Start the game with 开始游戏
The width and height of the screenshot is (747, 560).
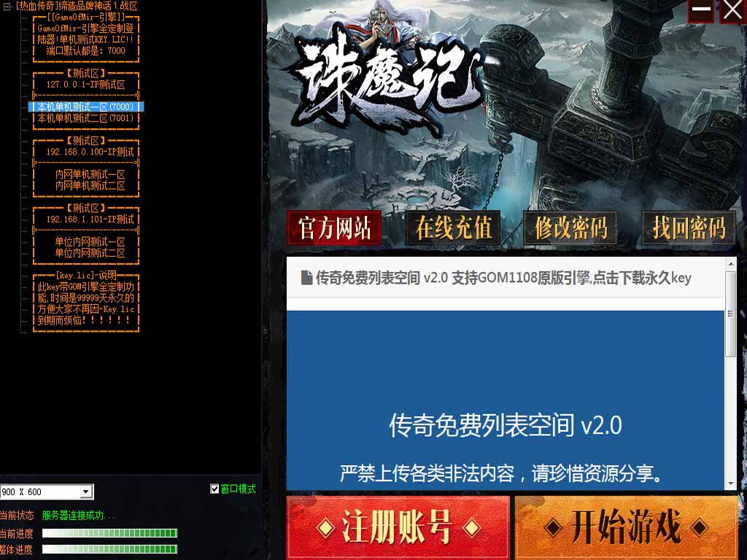(626, 526)
